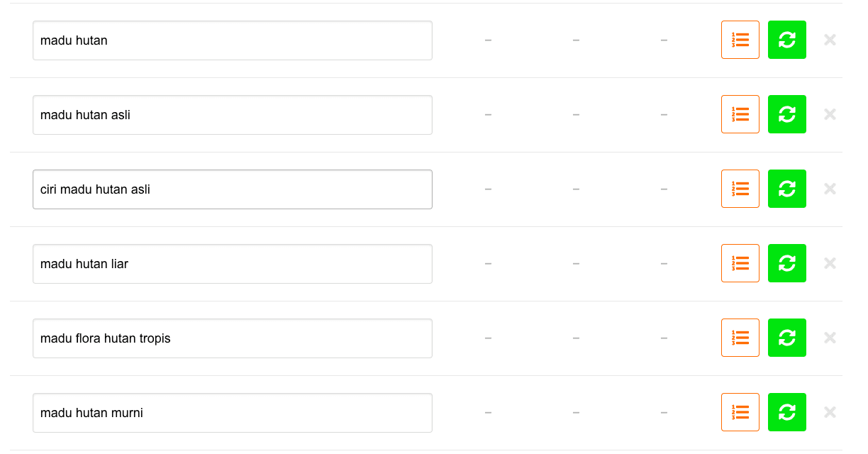The image size is (868, 454).
Task: Remove the 'madu hutan' keyword row
Action: [x=830, y=40]
